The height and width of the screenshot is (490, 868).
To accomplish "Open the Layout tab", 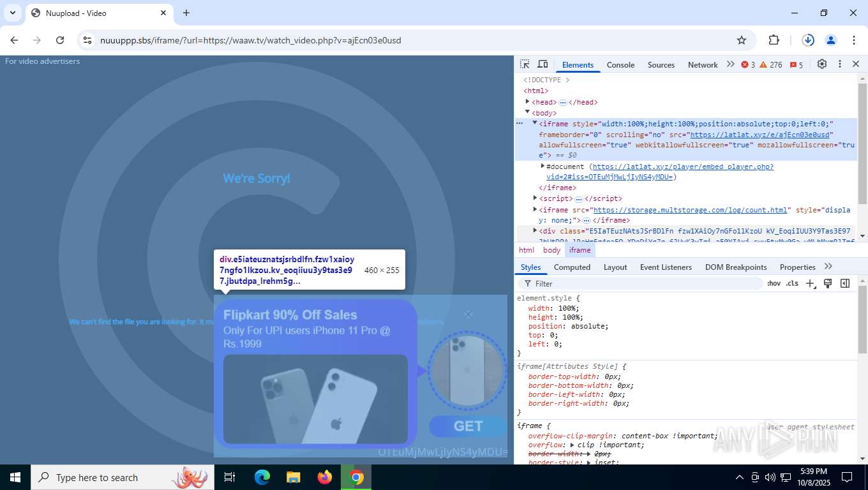I will point(615,267).
